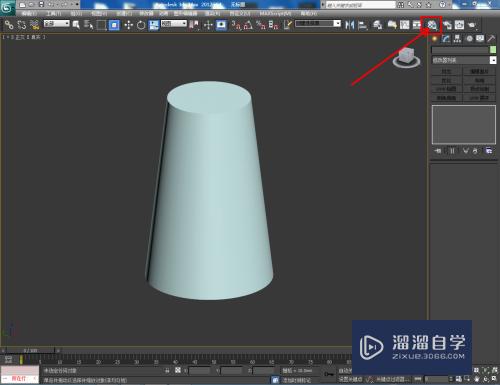Open the Curve Editor
500x385 pixels.
pos(405,25)
